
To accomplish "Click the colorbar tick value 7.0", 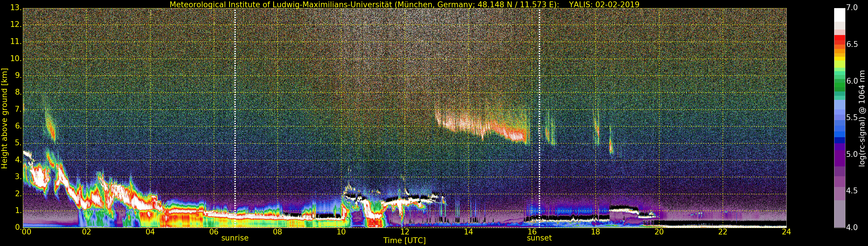I will [852, 8].
